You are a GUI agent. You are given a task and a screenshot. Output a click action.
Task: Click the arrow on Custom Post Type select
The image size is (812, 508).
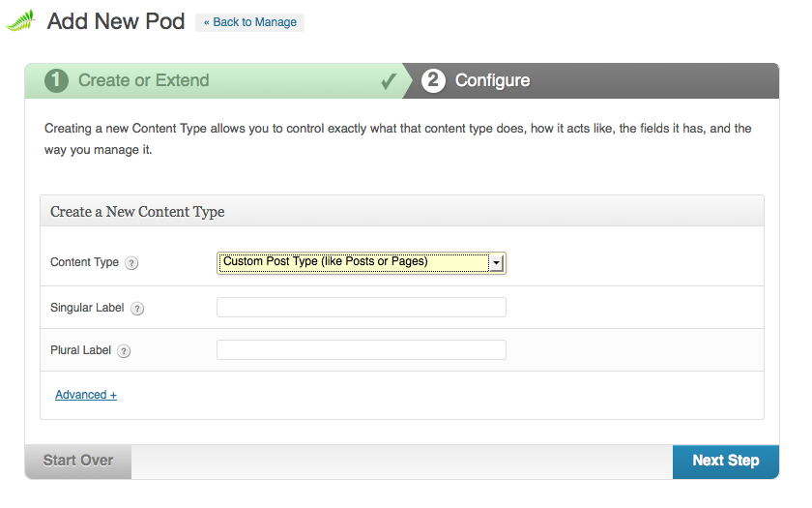[496, 263]
